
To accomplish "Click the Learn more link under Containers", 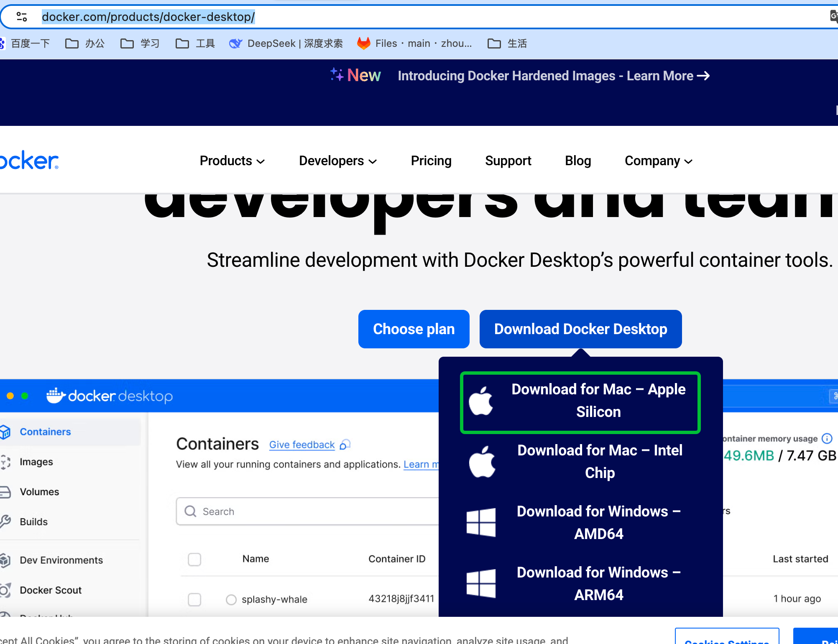I will (421, 464).
